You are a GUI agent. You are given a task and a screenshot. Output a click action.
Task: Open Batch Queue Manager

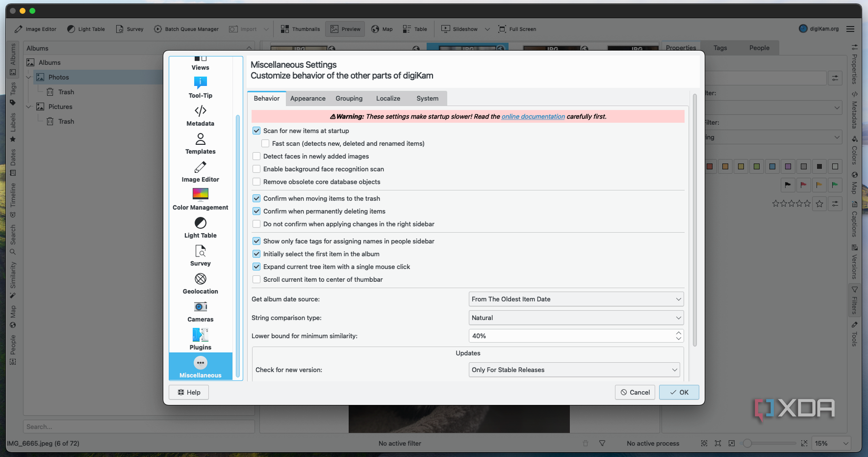[186, 29]
